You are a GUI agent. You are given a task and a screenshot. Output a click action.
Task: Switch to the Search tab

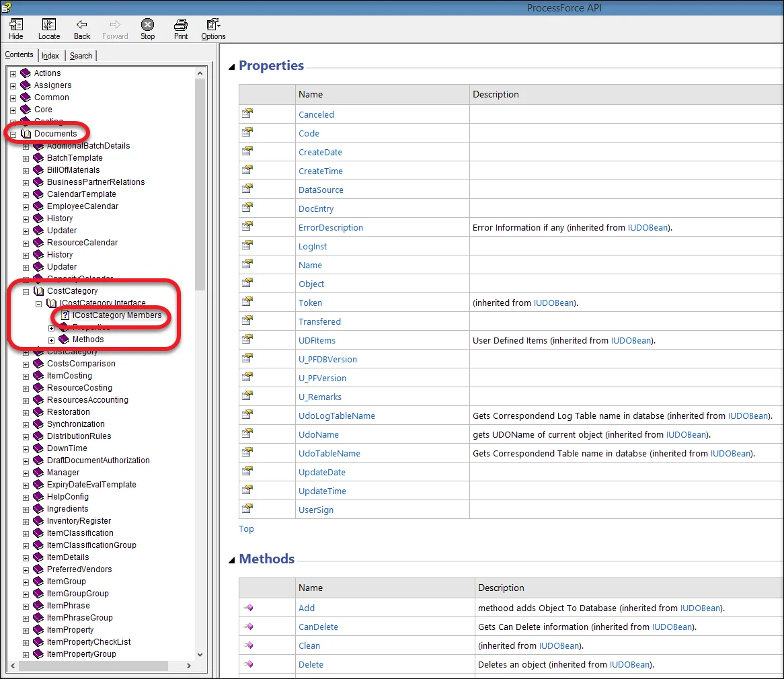coord(81,56)
